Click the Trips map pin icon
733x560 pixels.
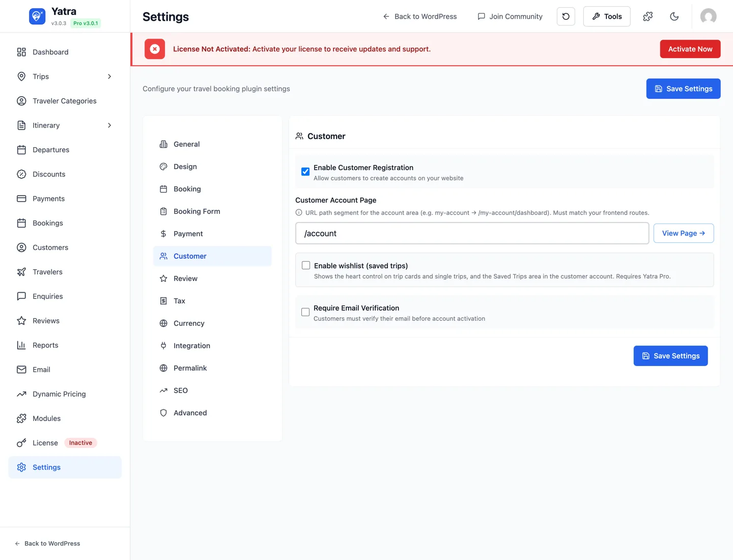21,76
